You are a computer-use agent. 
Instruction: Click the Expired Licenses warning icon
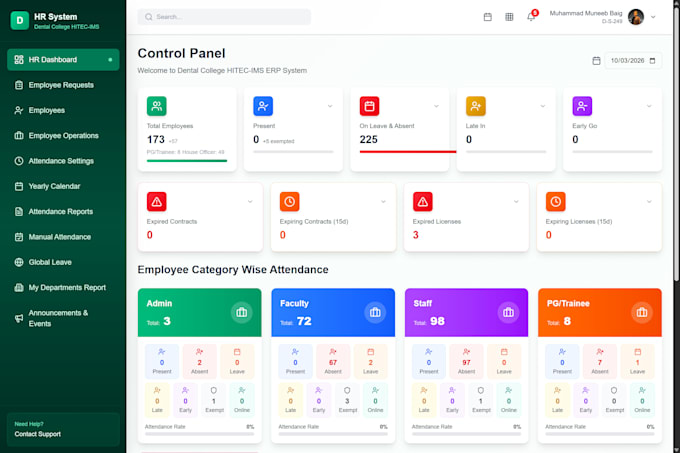click(423, 202)
